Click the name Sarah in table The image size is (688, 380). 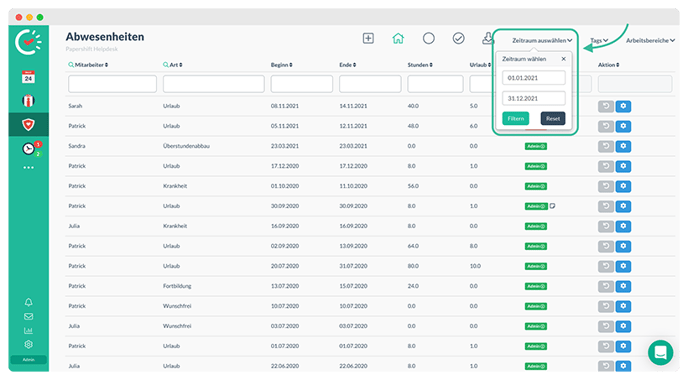tap(75, 106)
